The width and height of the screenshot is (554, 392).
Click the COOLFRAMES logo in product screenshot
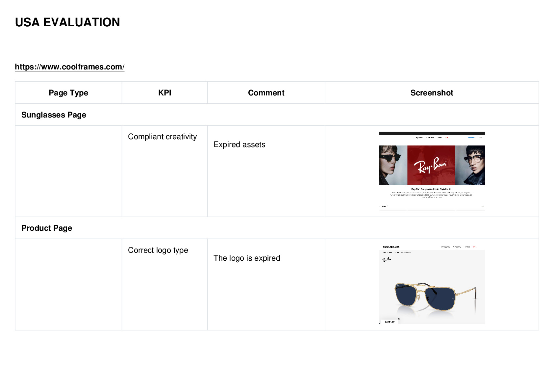(391, 247)
